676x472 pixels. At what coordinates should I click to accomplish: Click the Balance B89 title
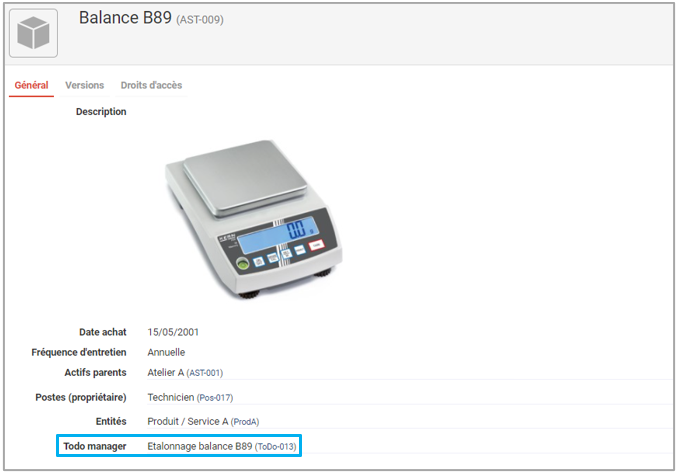pyautogui.click(x=125, y=19)
